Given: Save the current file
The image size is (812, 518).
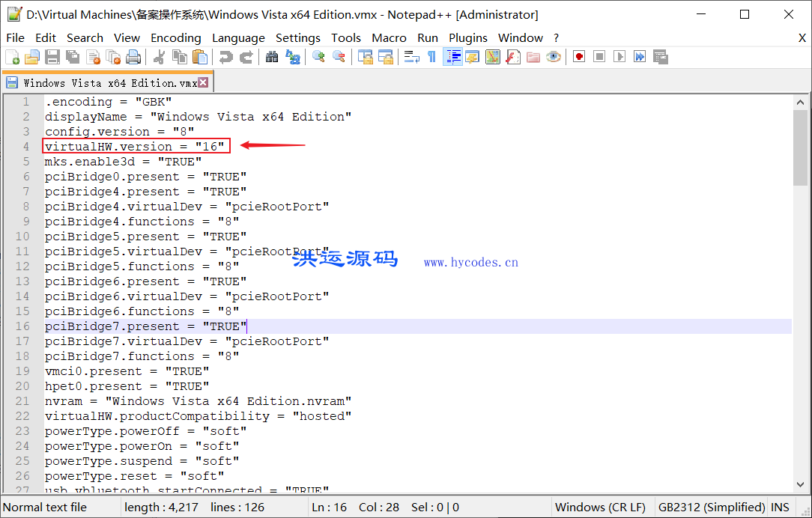Looking at the screenshot, I should pos(52,57).
